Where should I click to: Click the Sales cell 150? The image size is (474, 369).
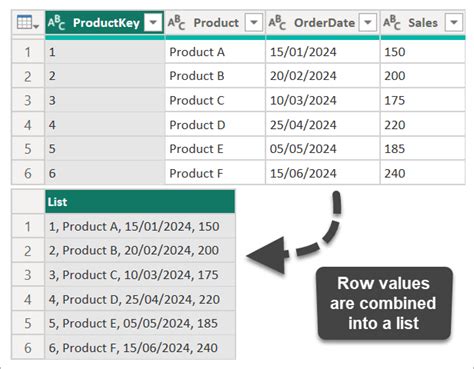tap(423, 52)
